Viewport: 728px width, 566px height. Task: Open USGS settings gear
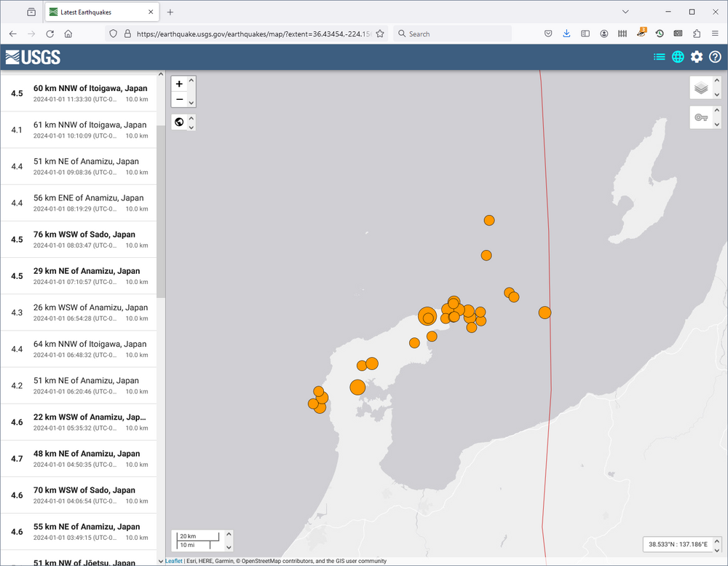pos(697,57)
